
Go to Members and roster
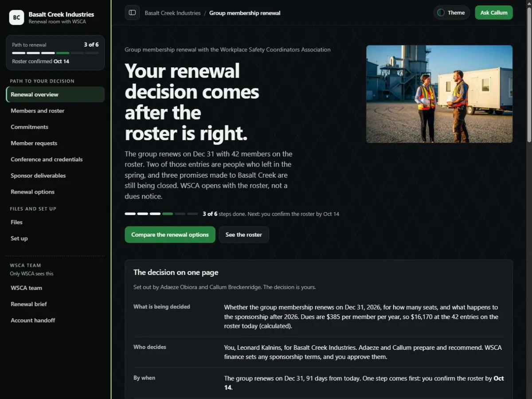point(55,111)
